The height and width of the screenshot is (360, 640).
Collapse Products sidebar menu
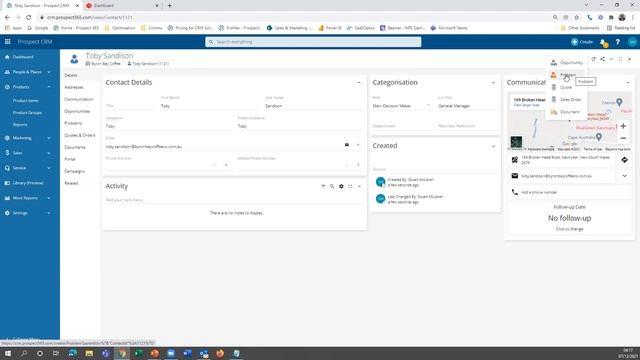click(x=28, y=87)
